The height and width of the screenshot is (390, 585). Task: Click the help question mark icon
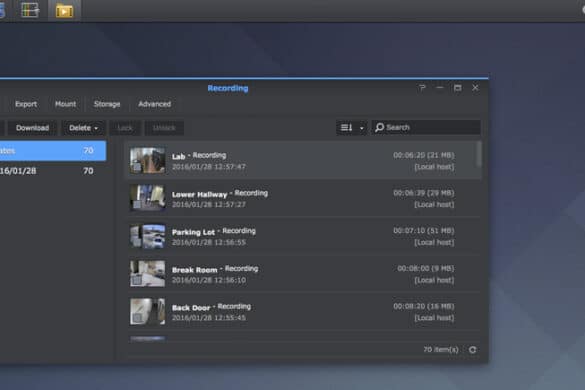[422, 88]
